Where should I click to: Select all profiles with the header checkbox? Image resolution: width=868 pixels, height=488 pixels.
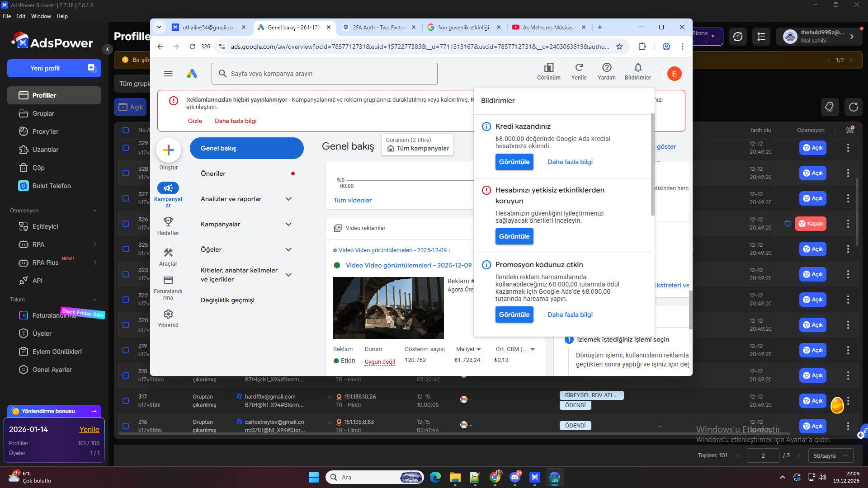pos(126,130)
